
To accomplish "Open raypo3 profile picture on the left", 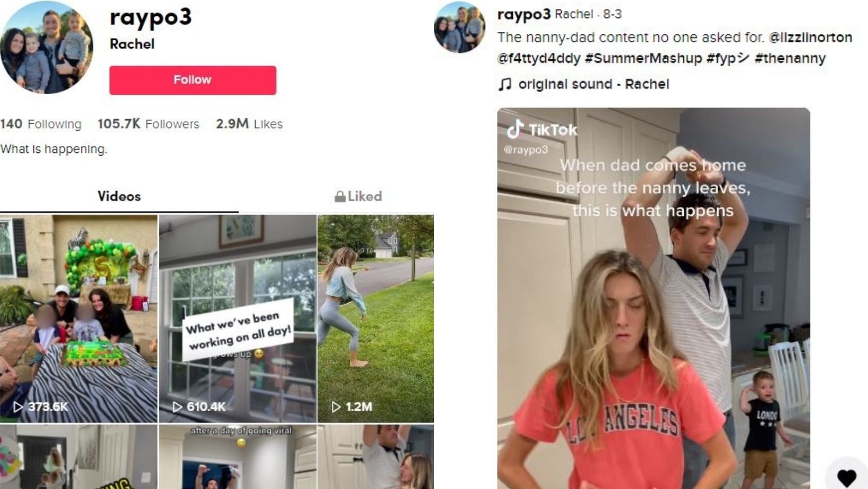I will tap(47, 48).
